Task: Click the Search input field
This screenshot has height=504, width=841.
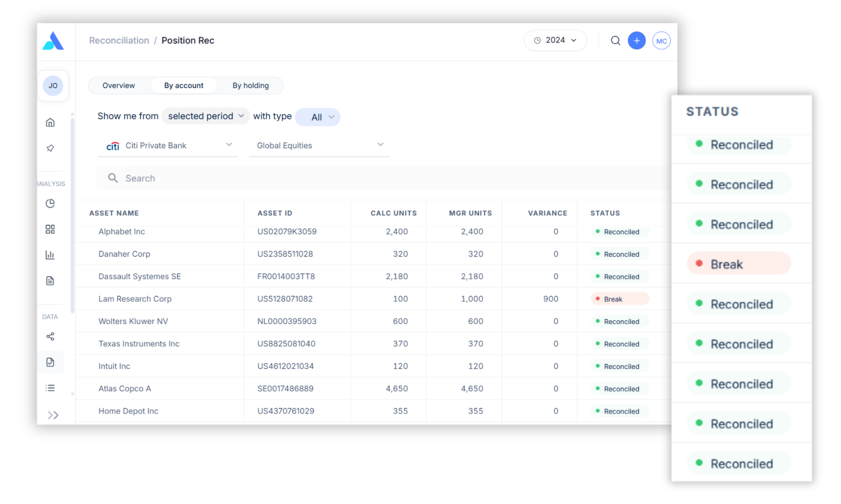Action: tap(374, 178)
